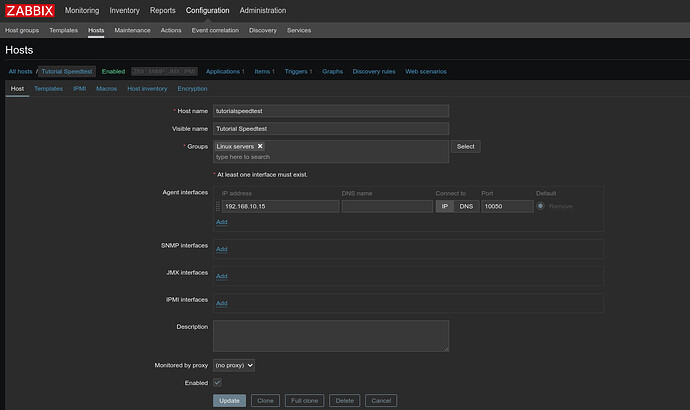Go to Host groups submenu
This screenshot has height=410, width=690.
click(x=22, y=30)
